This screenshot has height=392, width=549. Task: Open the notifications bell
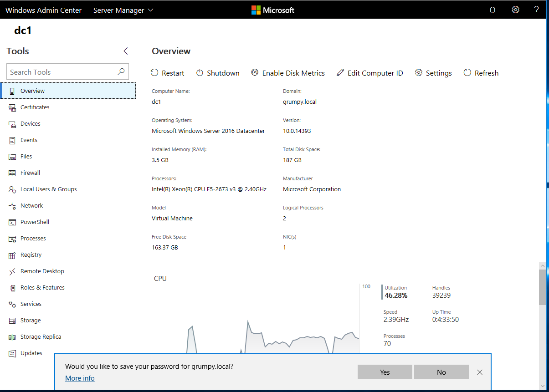pos(493,10)
